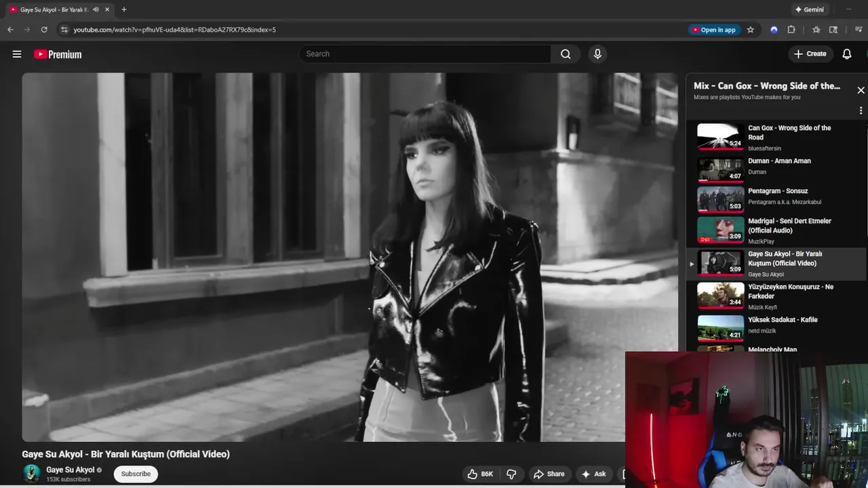Close the Mix playlist panel

(x=861, y=90)
